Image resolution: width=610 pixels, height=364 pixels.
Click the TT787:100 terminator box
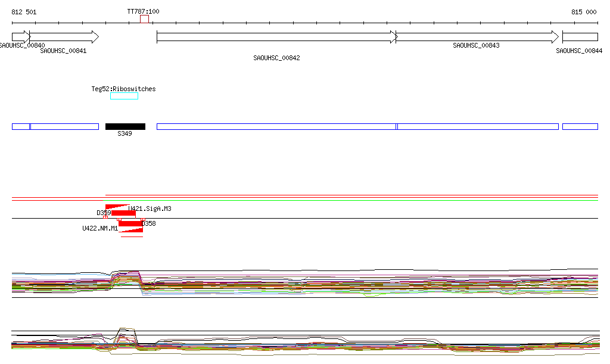tap(144, 19)
